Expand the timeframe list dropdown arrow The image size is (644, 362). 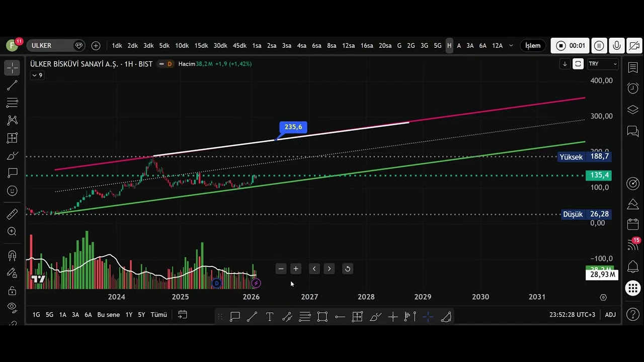point(511,45)
